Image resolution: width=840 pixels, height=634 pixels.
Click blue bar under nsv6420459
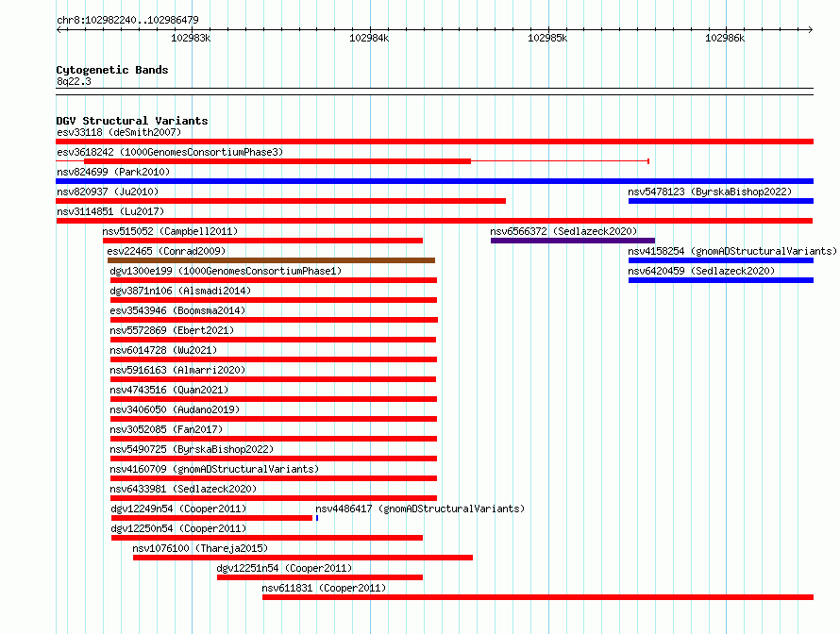pos(721,280)
